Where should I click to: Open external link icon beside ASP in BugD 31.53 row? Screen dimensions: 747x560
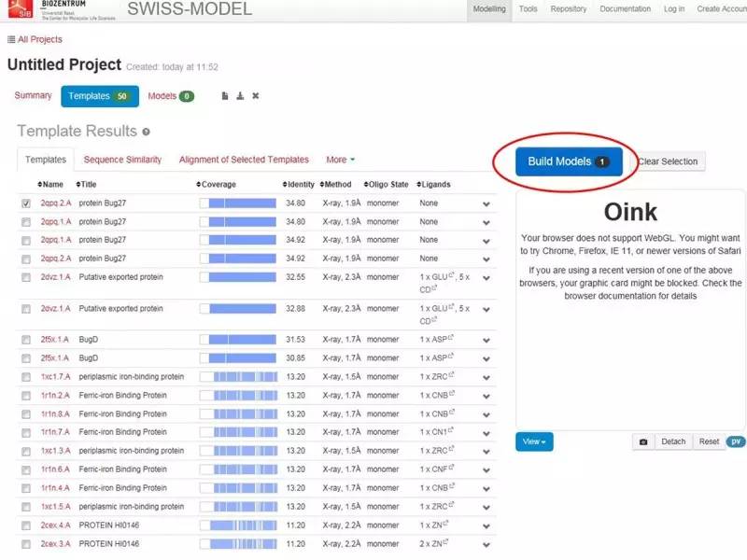[x=451, y=338]
